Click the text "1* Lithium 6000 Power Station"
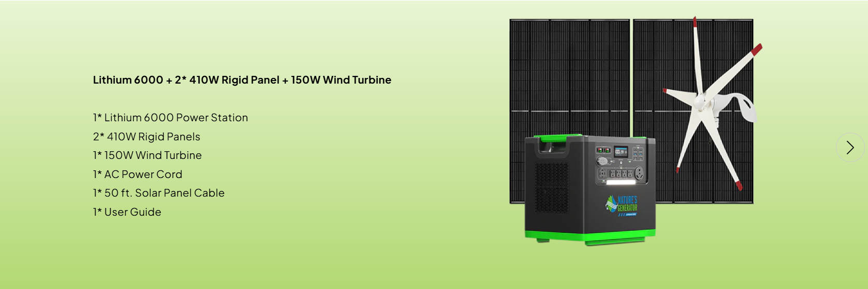This screenshot has height=289, width=868. click(171, 118)
